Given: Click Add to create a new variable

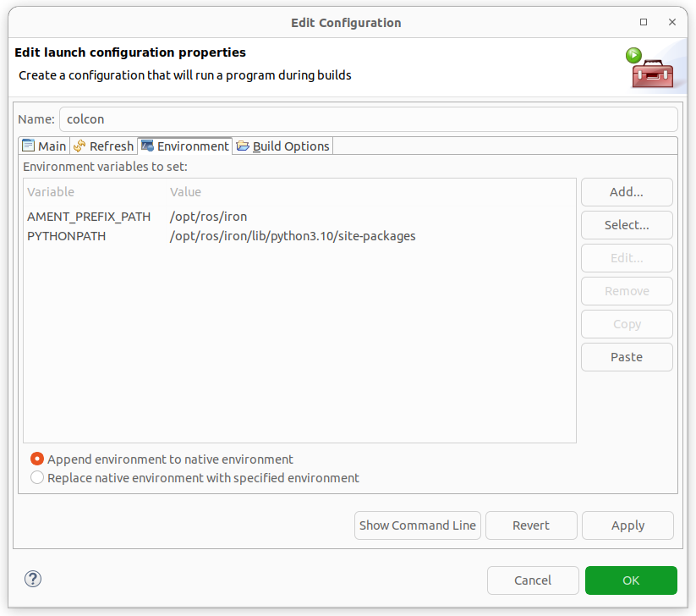Looking at the screenshot, I should coord(627,192).
